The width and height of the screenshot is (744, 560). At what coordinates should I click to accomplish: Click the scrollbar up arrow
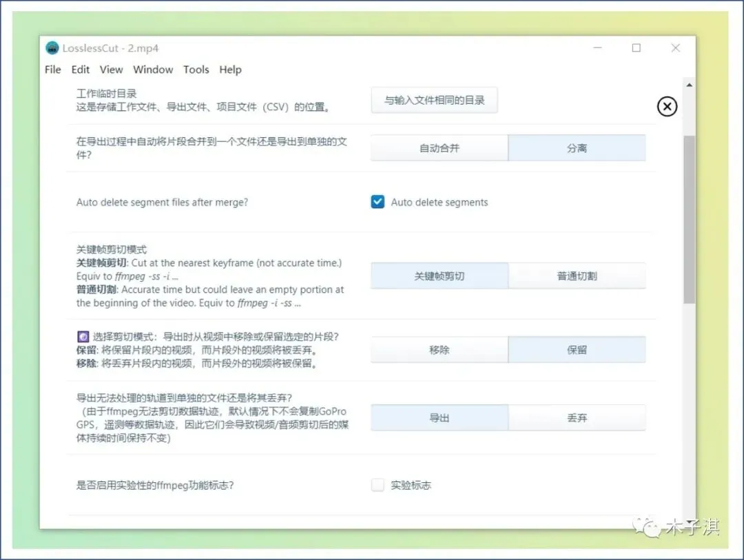pyautogui.click(x=689, y=85)
